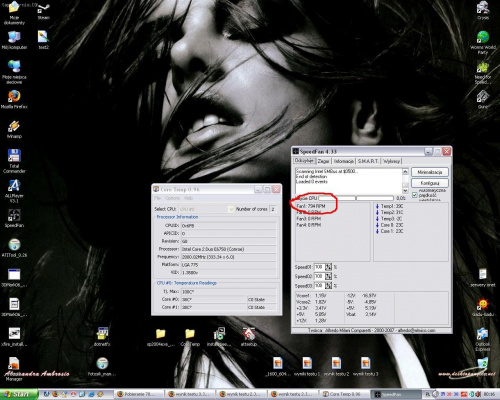Click the Konfiguruj button in SpeedFan
The height and width of the screenshot is (400, 500).
430,183
